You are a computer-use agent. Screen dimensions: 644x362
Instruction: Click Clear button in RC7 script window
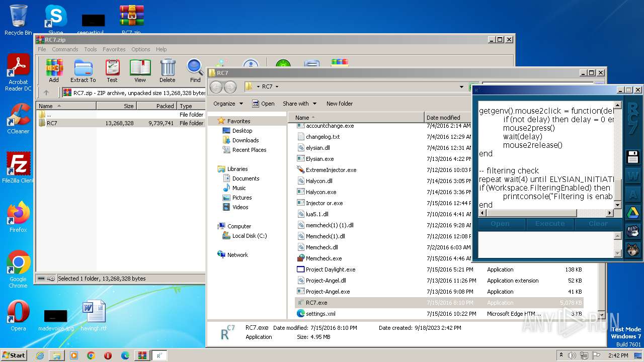point(598,224)
